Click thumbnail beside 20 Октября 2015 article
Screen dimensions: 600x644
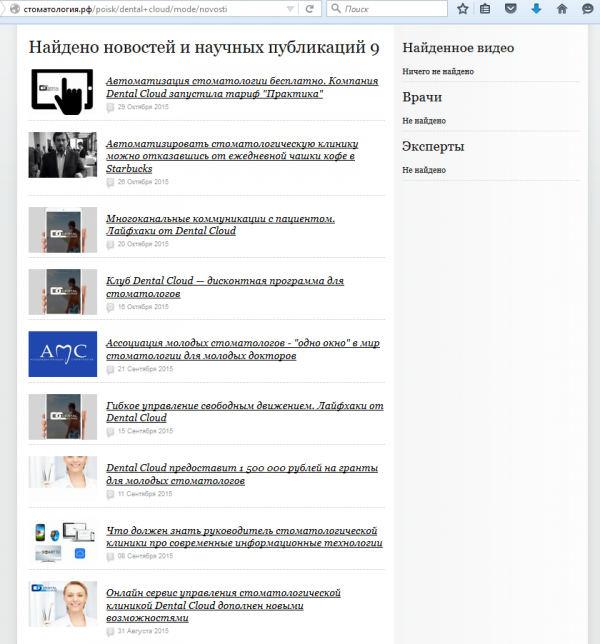click(x=62, y=230)
